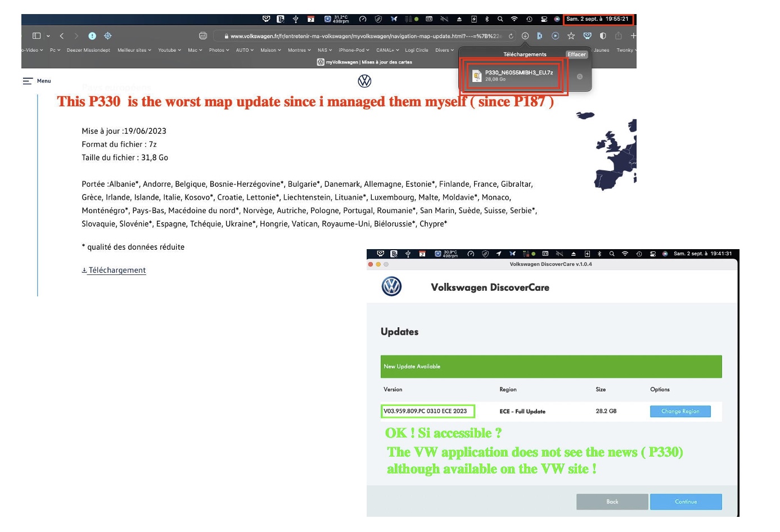The image size is (780, 532).
Task: Click Back in the DiscoverCare window
Action: (x=612, y=502)
